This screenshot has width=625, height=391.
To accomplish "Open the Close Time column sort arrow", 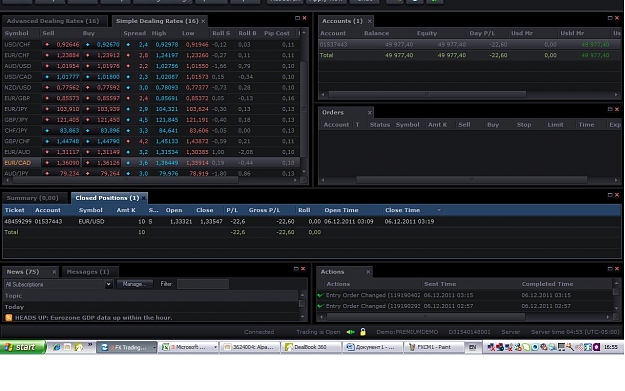I will (439, 210).
